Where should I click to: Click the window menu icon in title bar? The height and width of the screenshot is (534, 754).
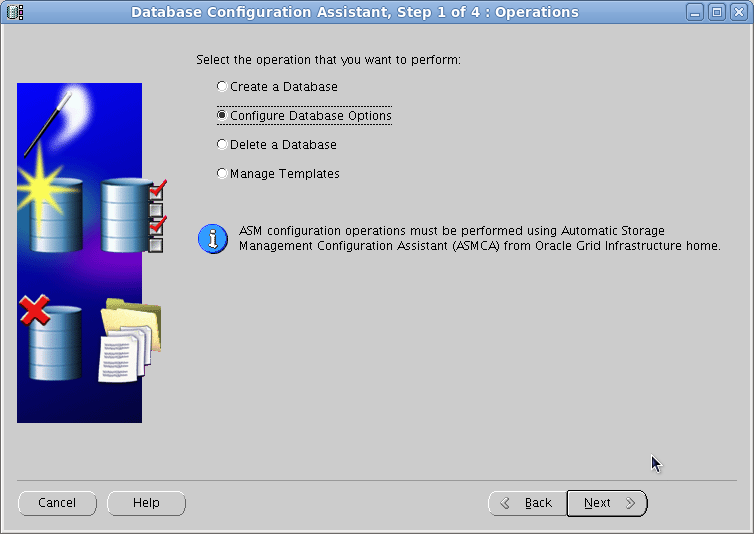[14, 12]
